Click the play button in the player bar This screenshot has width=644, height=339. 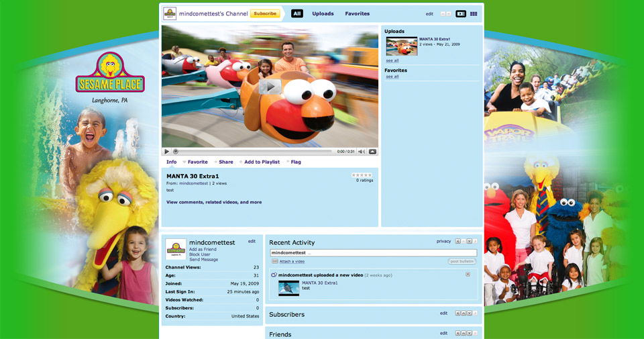pos(167,152)
